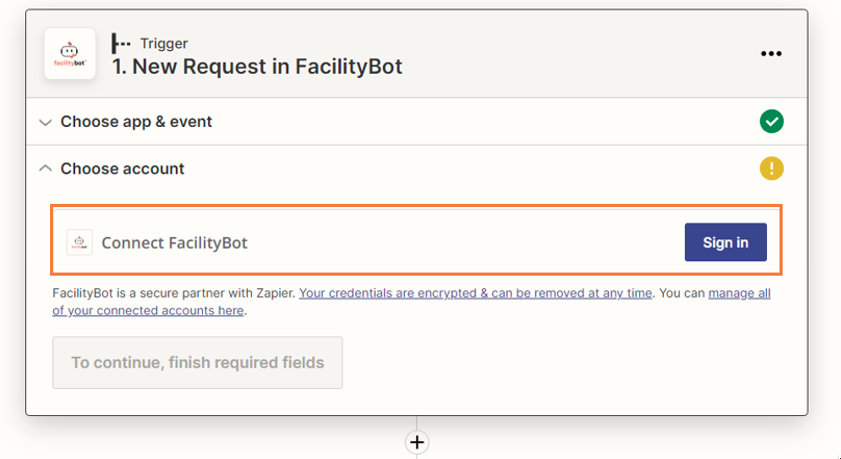Click the trigger step glyph beside Trigger
841x459 pixels.
[x=121, y=43]
